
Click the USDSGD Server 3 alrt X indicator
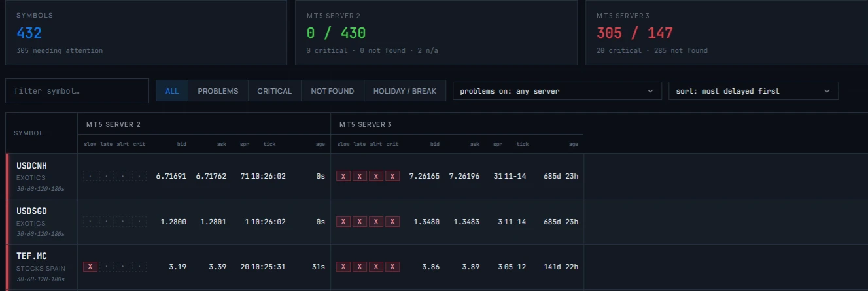pyautogui.click(x=375, y=222)
